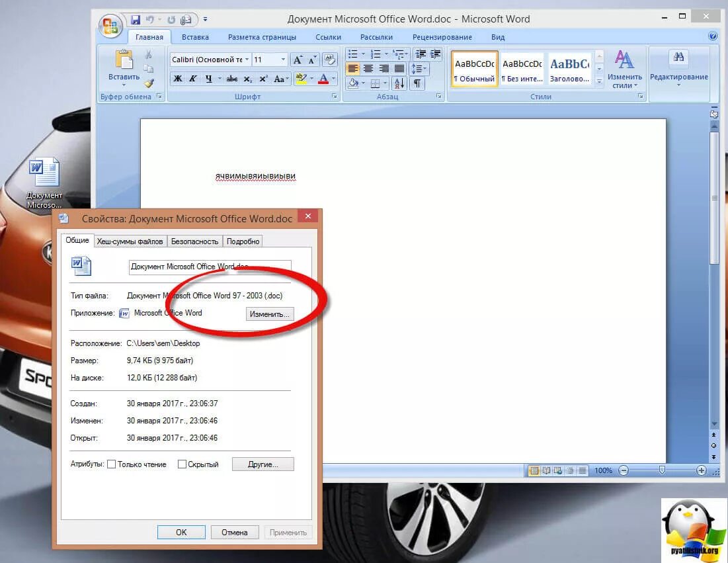The image size is (728, 563).
Task: Toggle the ruler at top of scrollbar
Action: click(x=714, y=113)
